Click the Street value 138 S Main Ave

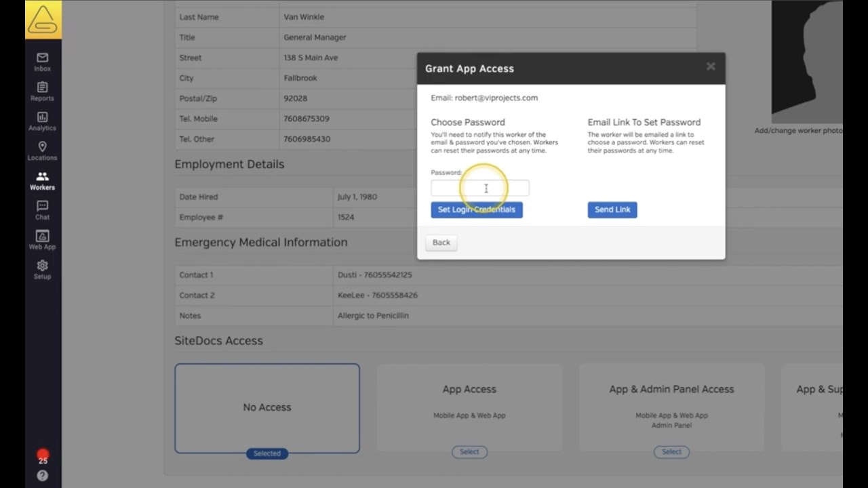pos(311,58)
